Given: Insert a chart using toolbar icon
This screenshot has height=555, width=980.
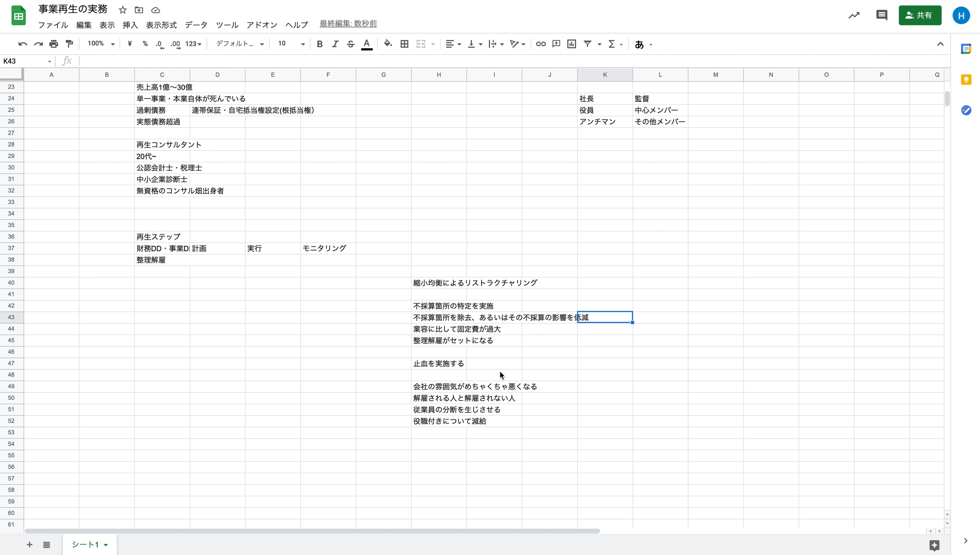Looking at the screenshot, I should coord(572,44).
